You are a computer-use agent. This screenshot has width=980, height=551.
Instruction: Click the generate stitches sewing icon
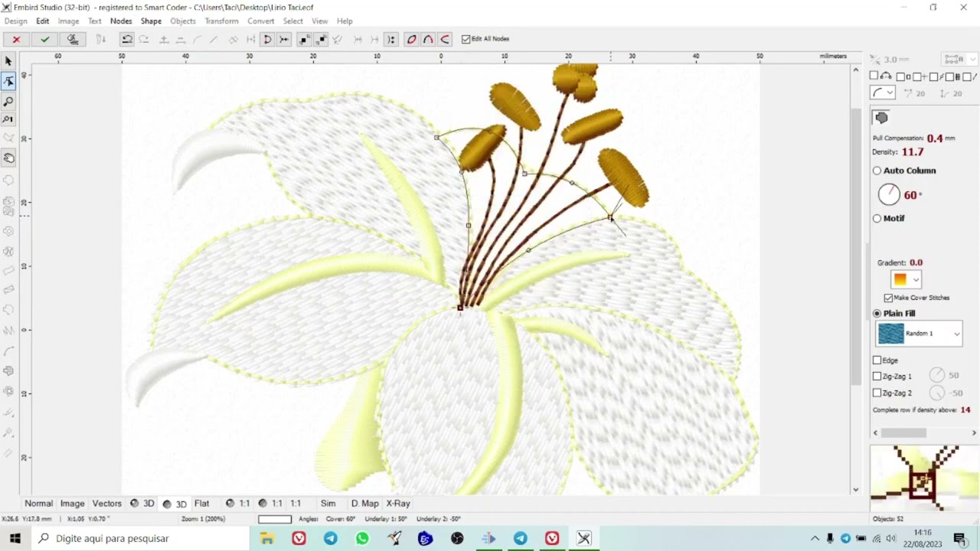click(73, 39)
